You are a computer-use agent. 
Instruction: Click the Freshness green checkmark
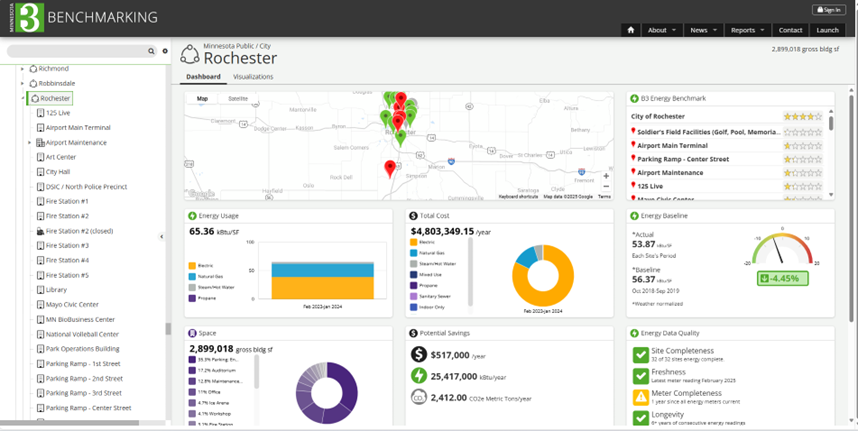(641, 377)
